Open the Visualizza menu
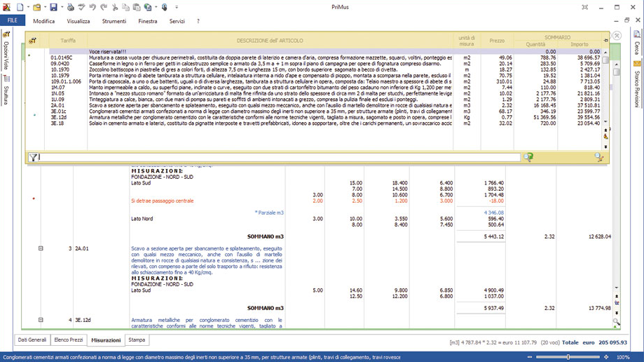The height and width of the screenshot is (362, 644). (78, 21)
